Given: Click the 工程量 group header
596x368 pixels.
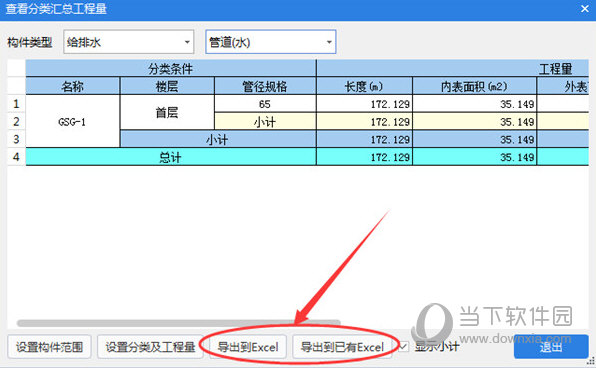Looking at the screenshot, I should 452,68.
